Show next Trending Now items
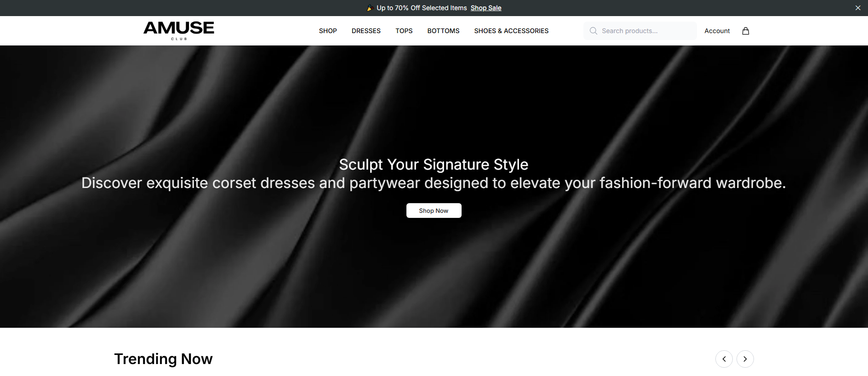 745,359
